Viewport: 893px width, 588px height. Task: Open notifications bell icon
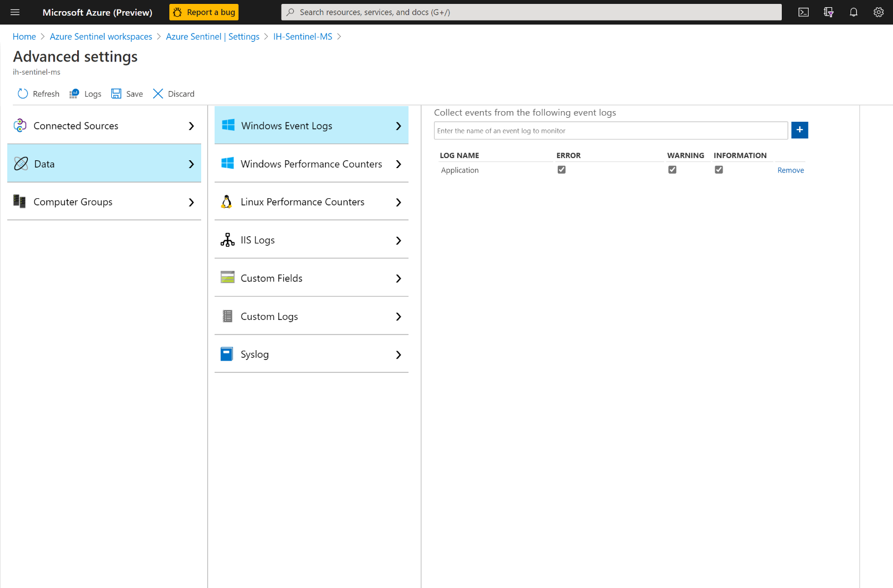(853, 12)
